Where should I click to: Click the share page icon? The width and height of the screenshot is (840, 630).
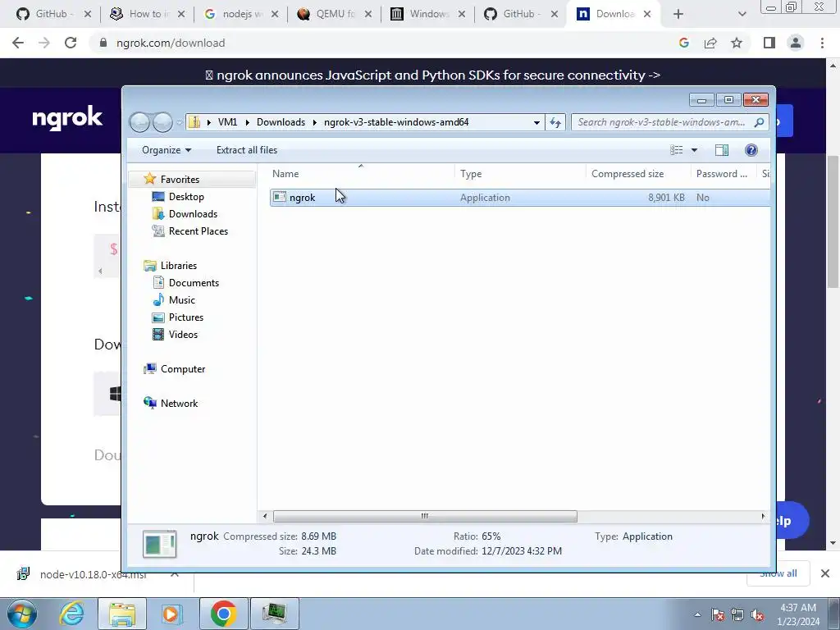(x=710, y=43)
